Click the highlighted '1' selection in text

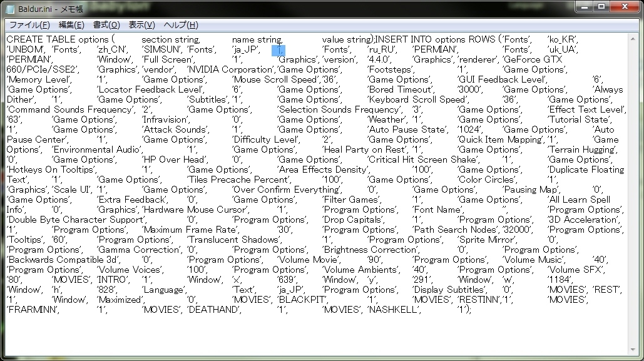(279, 49)
